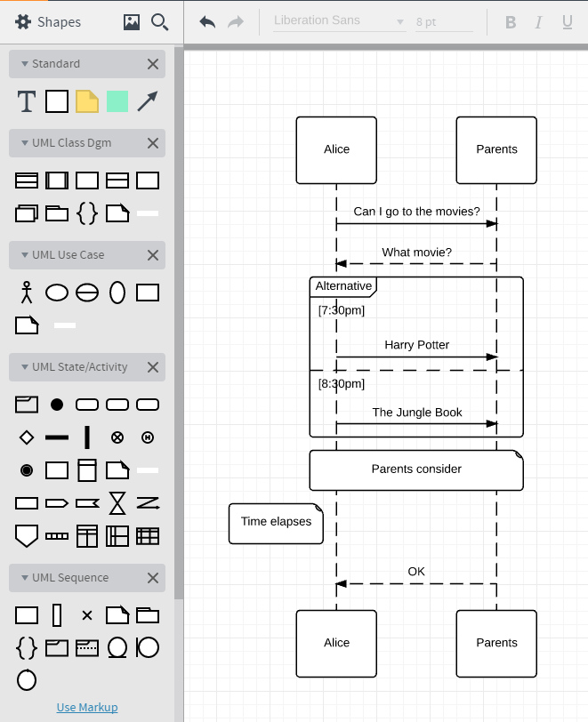Click the insert image icon
This screenshot has height=722, width=588.
[x=132, y=21]
